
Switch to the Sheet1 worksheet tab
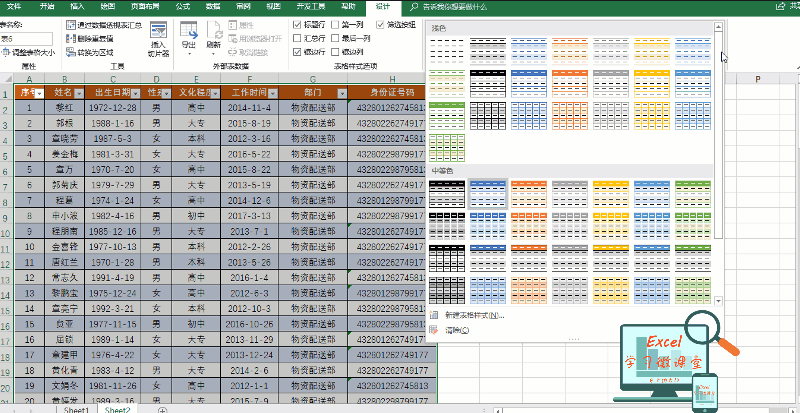pyautogui.click(x=77, y=410)
